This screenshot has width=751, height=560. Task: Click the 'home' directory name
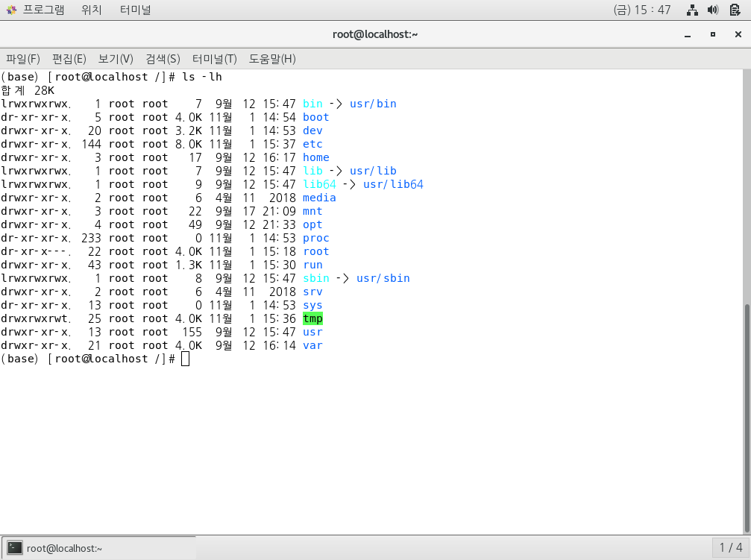[316, 157]
